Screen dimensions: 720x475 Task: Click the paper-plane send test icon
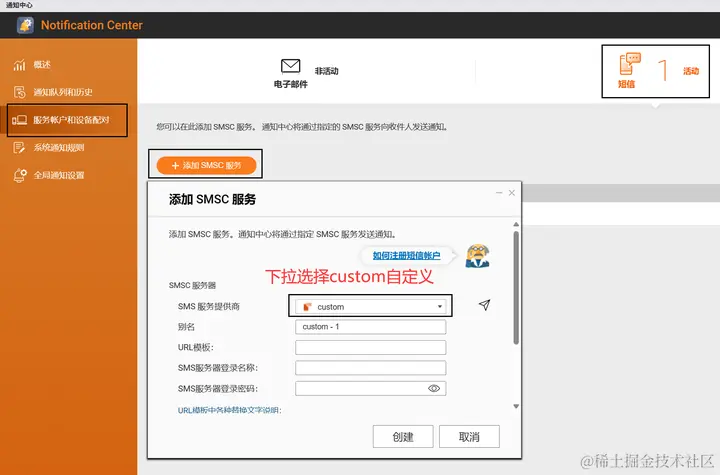484,305
